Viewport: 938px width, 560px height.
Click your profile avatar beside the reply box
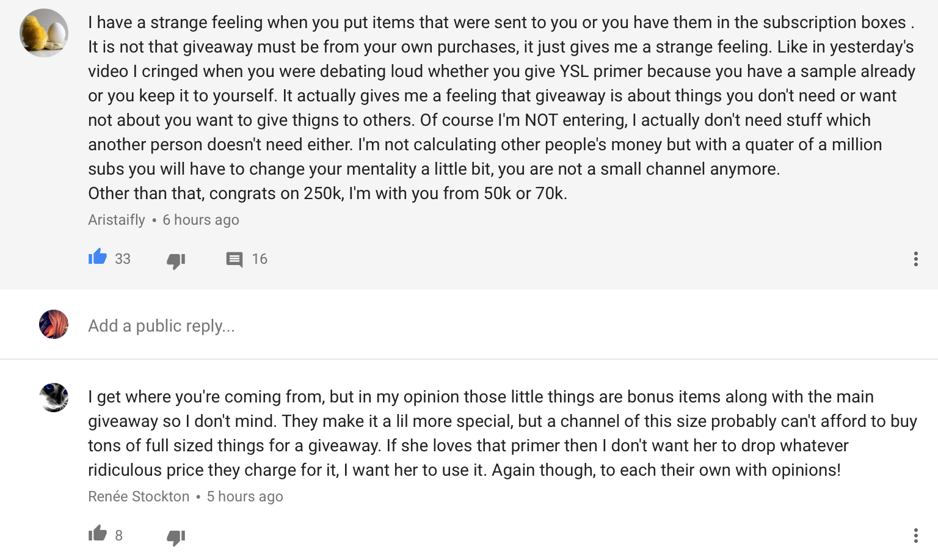click(x=54, y=324)
